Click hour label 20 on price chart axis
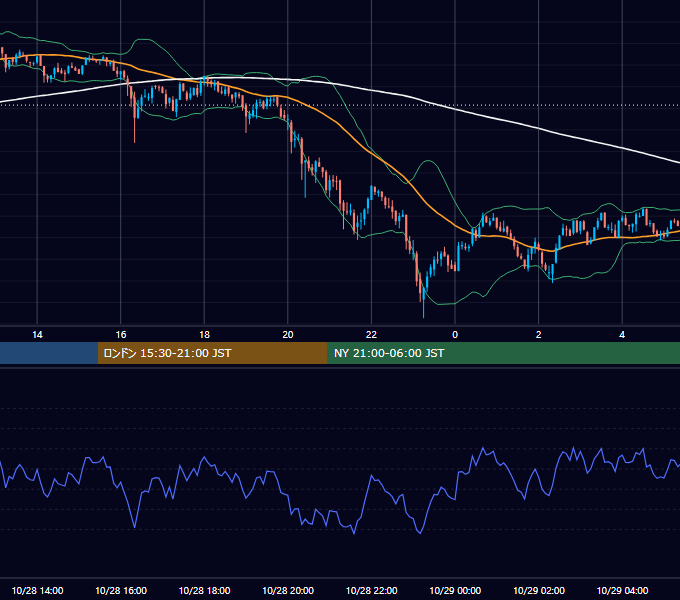 [288, 335]
